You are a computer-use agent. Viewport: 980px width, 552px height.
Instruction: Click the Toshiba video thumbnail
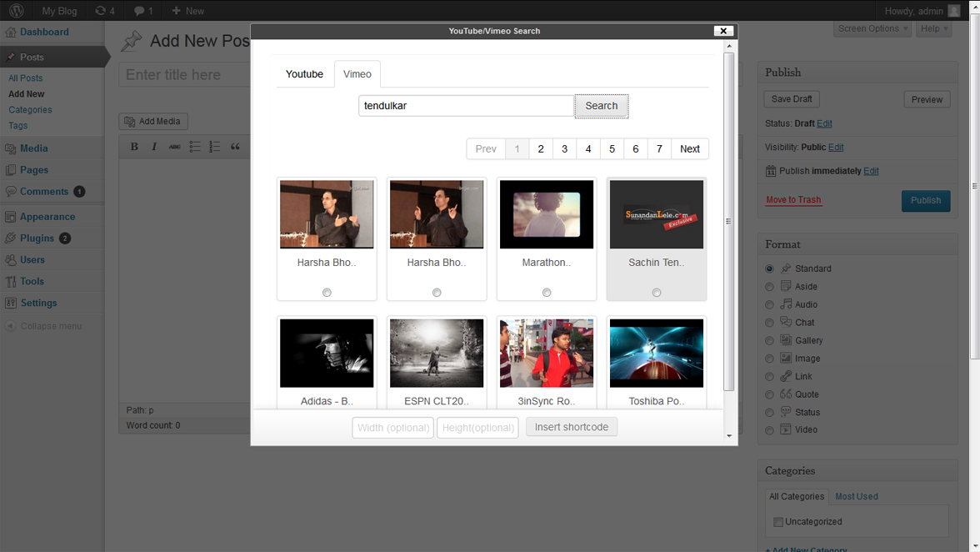click(x=657, y=353)
